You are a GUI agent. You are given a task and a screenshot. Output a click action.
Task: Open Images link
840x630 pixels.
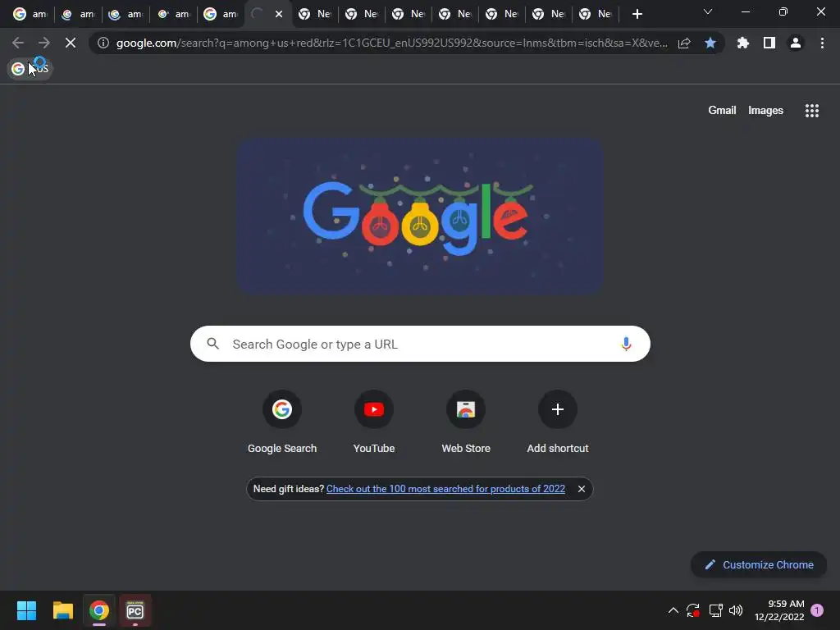(765, 111)
